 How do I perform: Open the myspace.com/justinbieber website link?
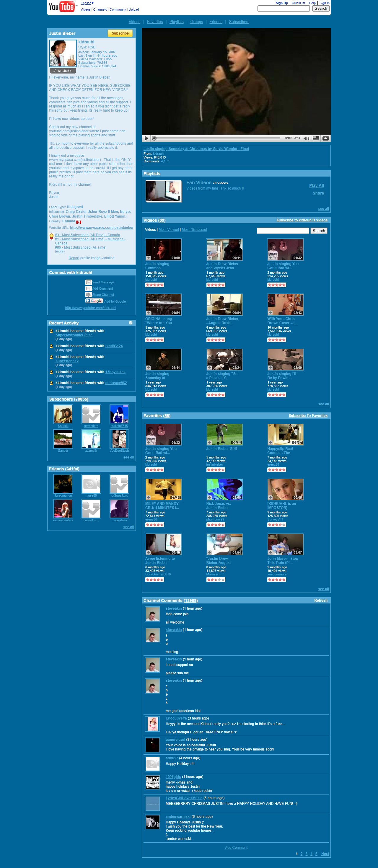102,228
